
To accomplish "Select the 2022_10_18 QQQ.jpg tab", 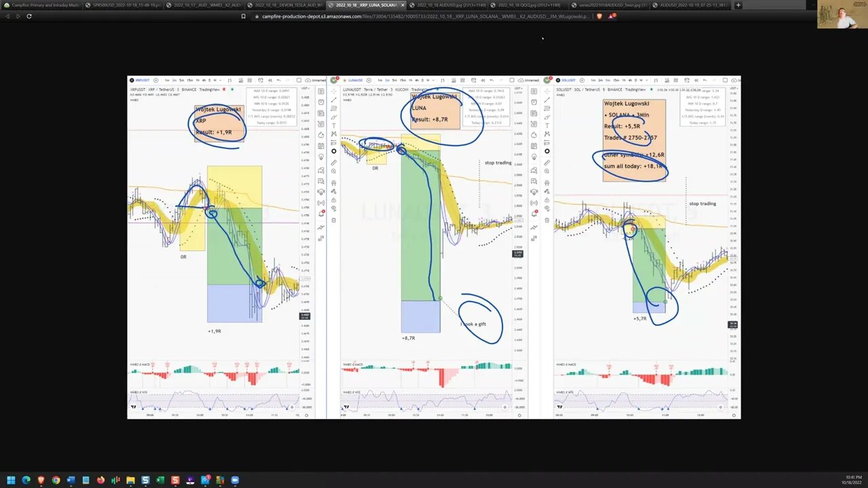I will (528, 5).
